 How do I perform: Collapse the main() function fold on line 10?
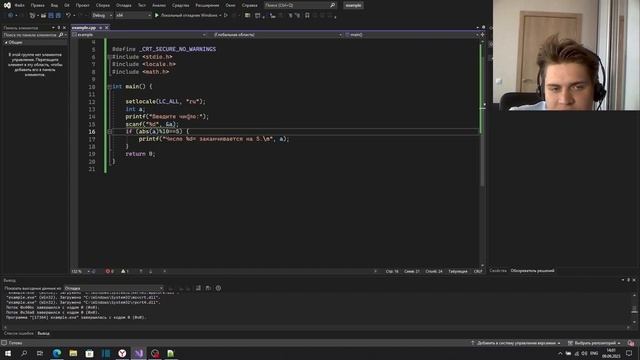109,87
